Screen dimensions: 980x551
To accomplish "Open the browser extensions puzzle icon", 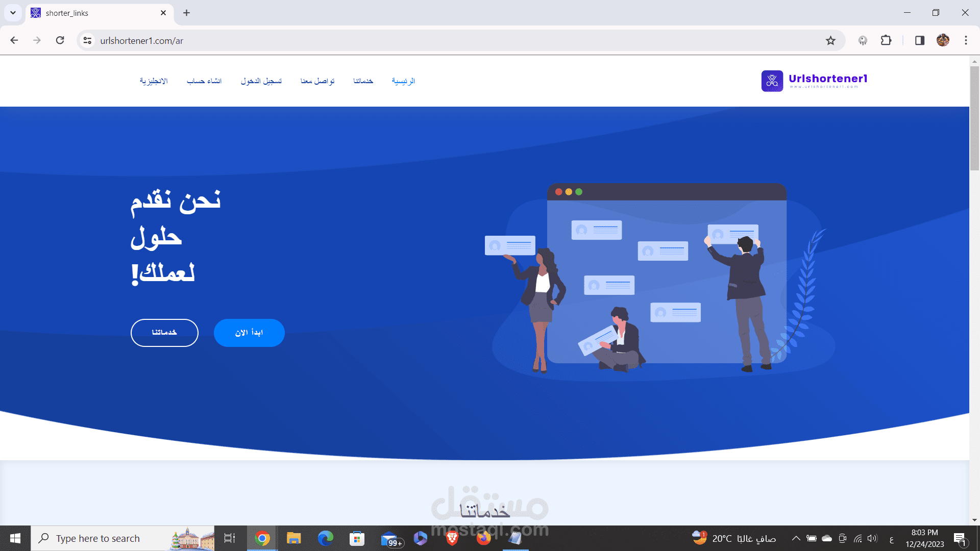I will coord(886,40).
